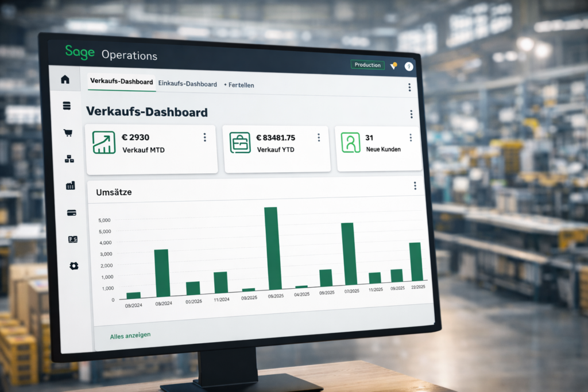Open the shopping cart module from sidebar

[x=69, y=133]
